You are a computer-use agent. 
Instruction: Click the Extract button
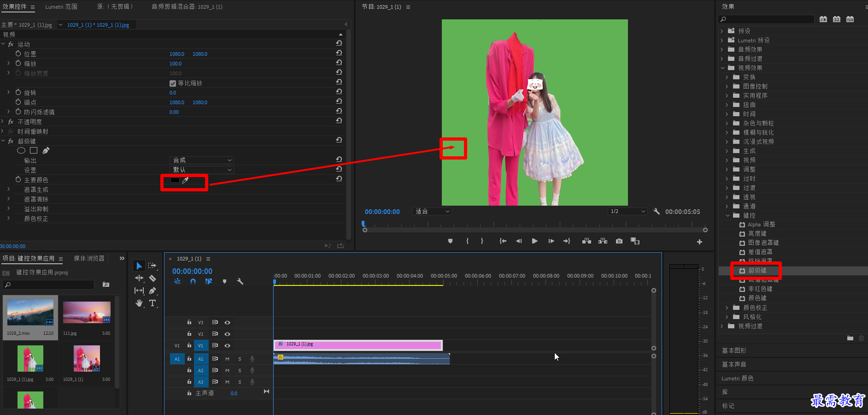coord(603,241)
